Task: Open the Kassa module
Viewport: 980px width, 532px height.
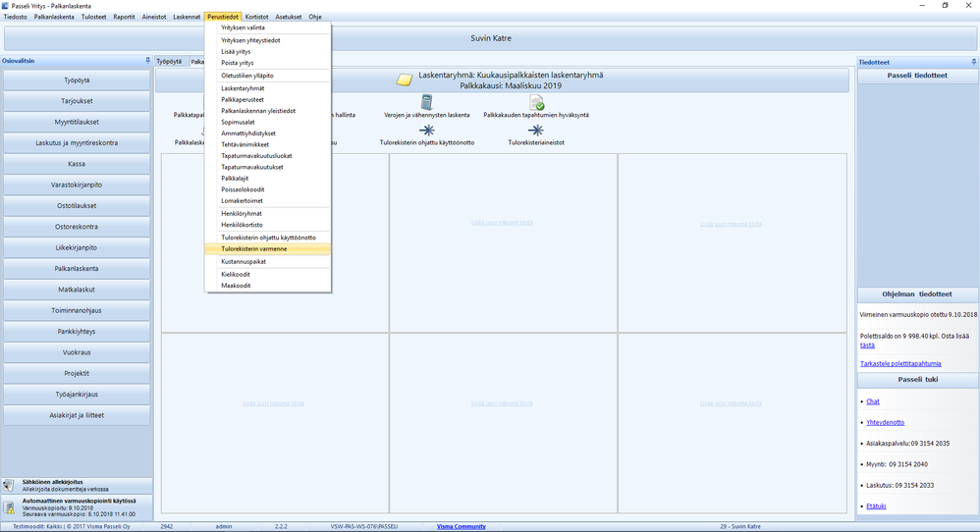Action: 77,164
